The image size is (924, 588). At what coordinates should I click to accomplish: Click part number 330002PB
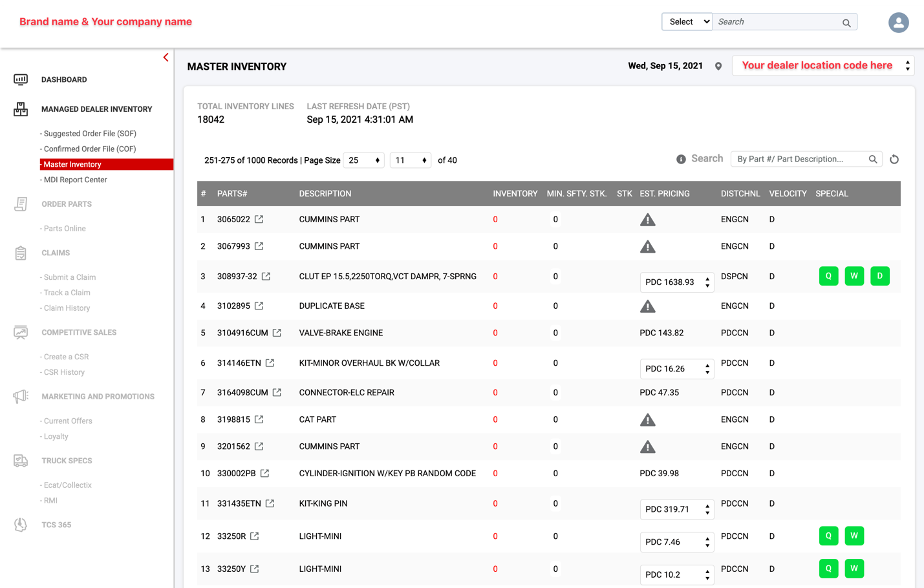(x=236, y=474)
